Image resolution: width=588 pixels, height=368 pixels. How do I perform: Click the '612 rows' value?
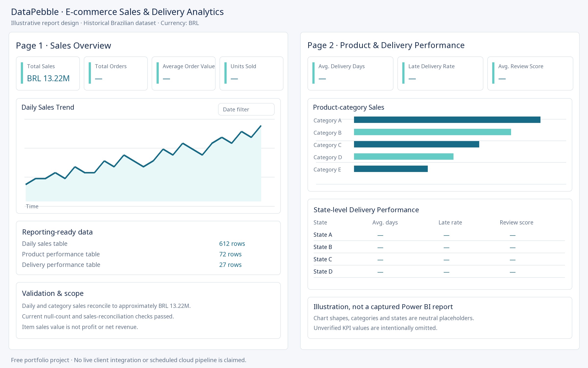(232, 244)
